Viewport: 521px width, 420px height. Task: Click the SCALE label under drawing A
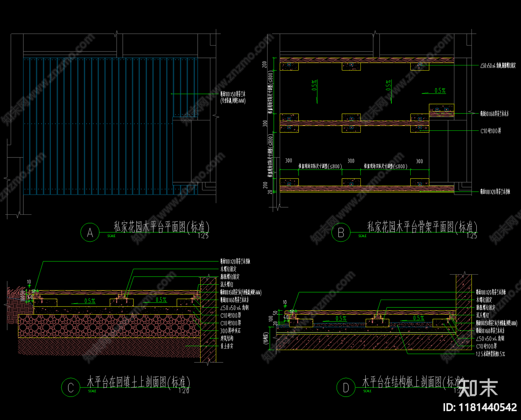(111, 236)
